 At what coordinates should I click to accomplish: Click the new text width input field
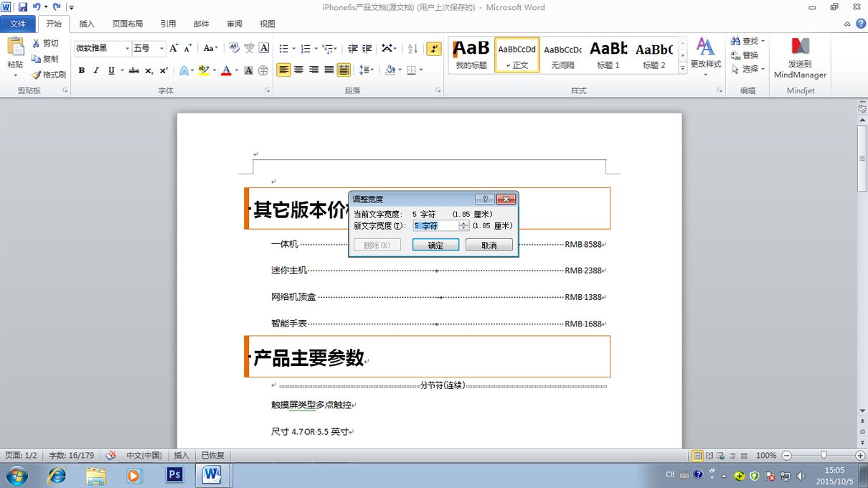(x=435, y=225)
